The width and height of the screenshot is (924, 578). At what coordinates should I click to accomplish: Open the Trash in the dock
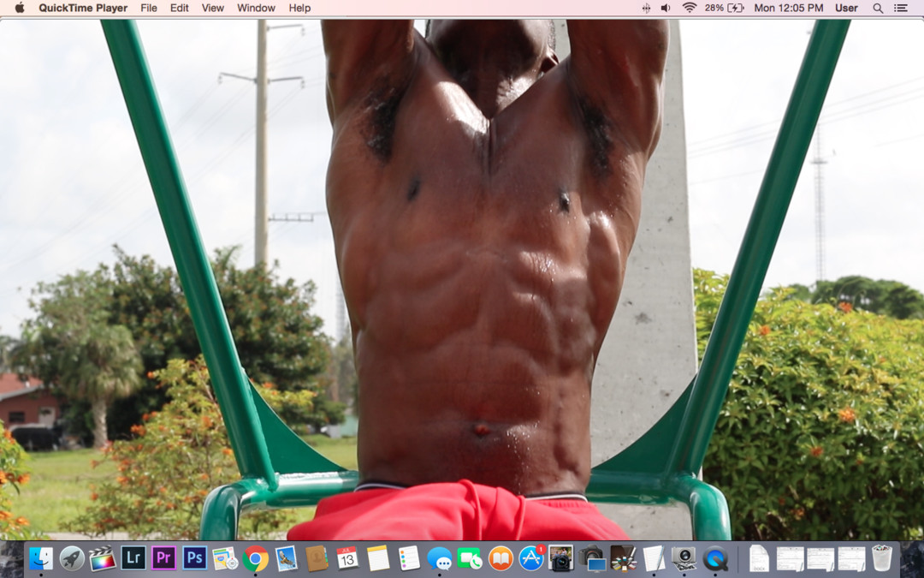coord(881,558)
